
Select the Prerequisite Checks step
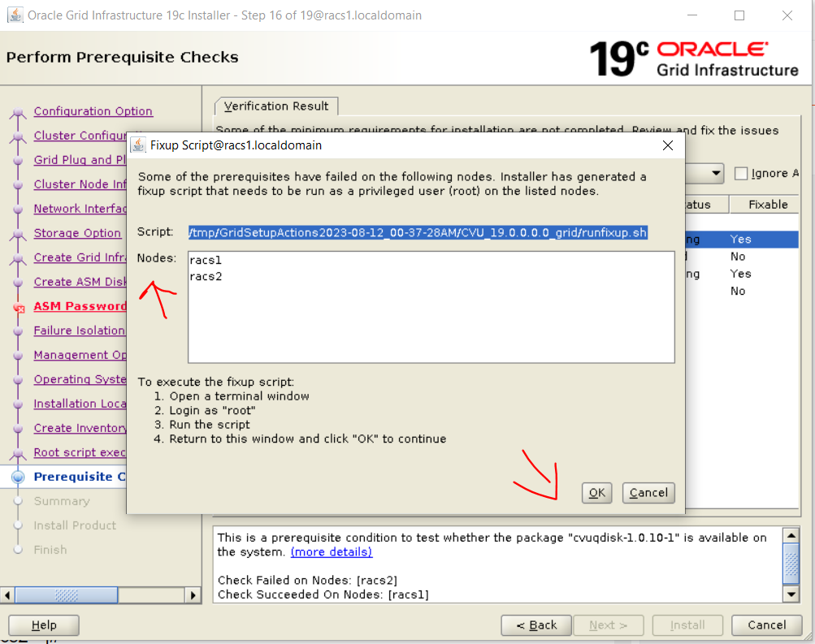tap(80, 477)
